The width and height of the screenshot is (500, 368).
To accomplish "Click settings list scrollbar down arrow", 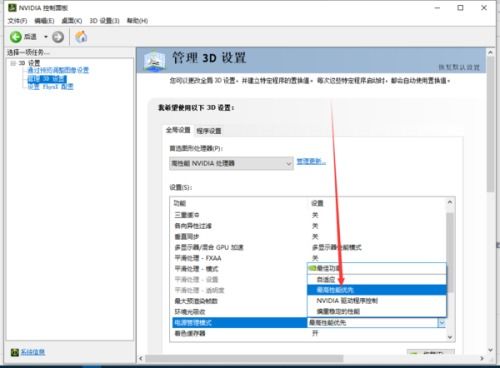I will (450, 337).
